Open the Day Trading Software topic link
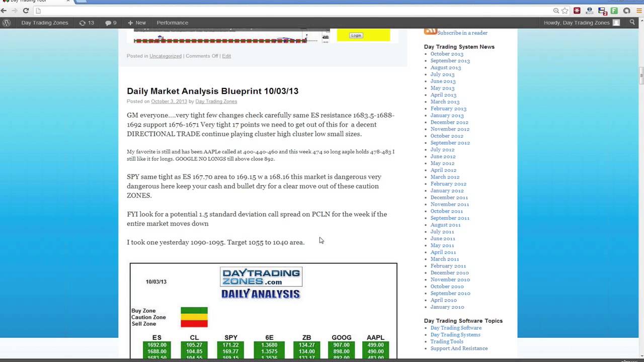This screenshot has width=644, height=362. point(456,328)
